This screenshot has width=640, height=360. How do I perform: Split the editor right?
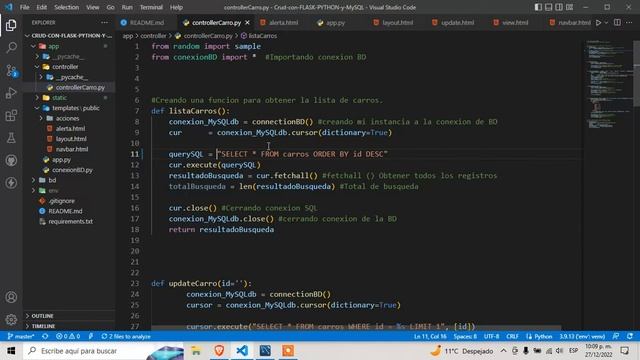617,22
